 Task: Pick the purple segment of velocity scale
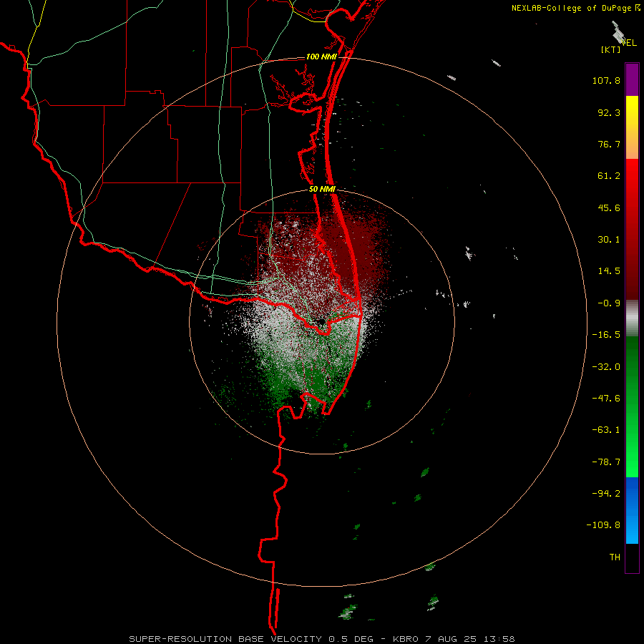[632, 79]
